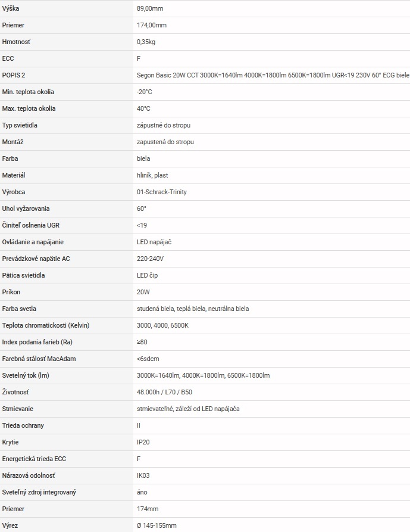Viewport: 410px width, 532px height.
Task: Click the Farba svetla value text
Action: pyautogui.click(x=192, y=309)
